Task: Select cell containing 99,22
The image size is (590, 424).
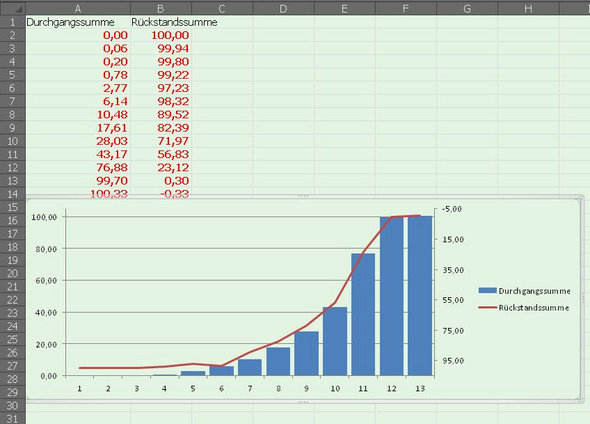Action: [161, 75]
